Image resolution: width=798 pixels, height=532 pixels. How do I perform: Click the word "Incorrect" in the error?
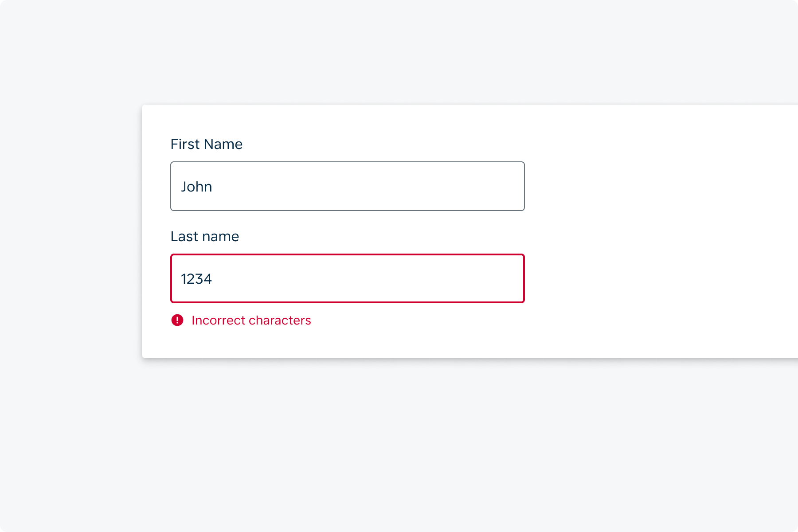click(217, 320)
